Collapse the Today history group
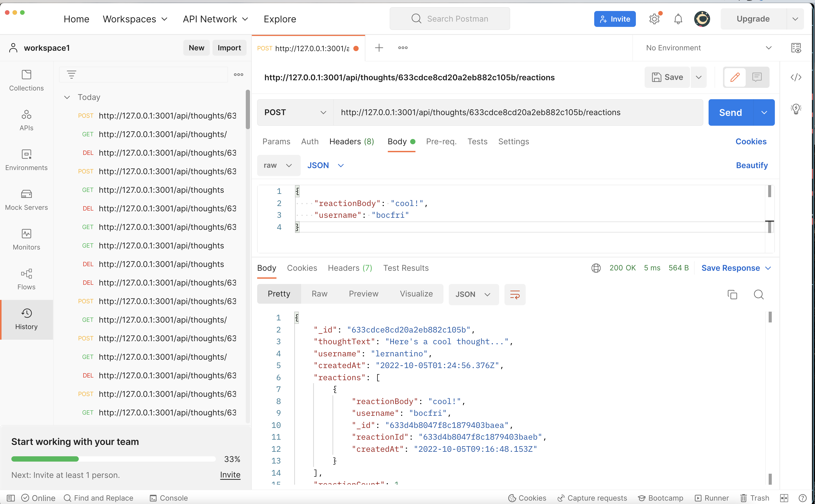This screenshot has width=815, height=504. point(67,97)
